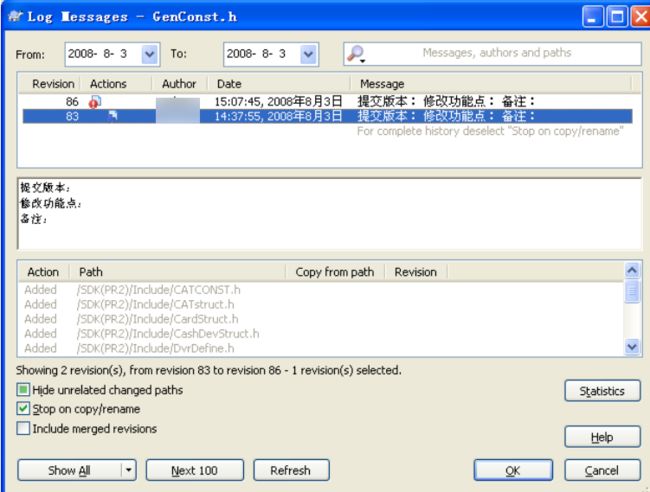Screen dimensions: 650x492
Task: Click the added action icon on revision 83
Action: click(x=113, y=115)
